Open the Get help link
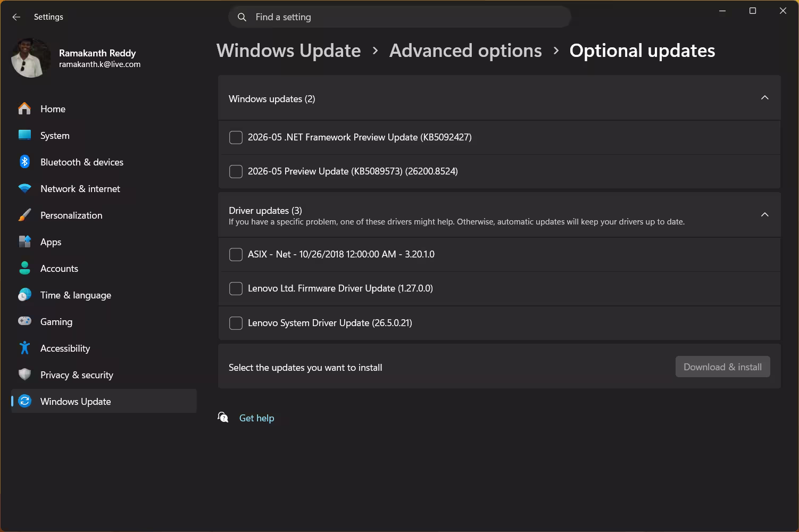The width and height of the screenshot is (799, 532). [256, 418]
